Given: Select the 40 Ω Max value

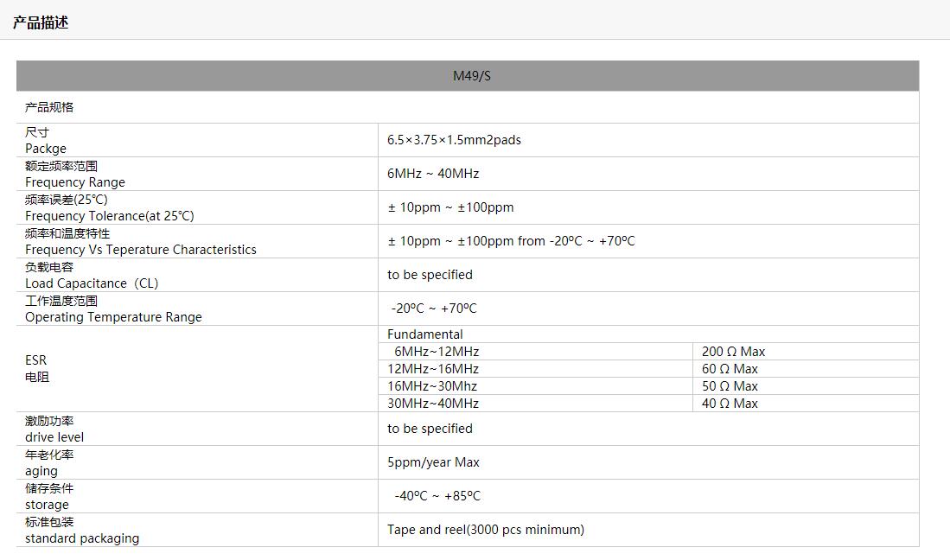Looking at the screenshot, I should pyautogui.click(x=730, y=404).
